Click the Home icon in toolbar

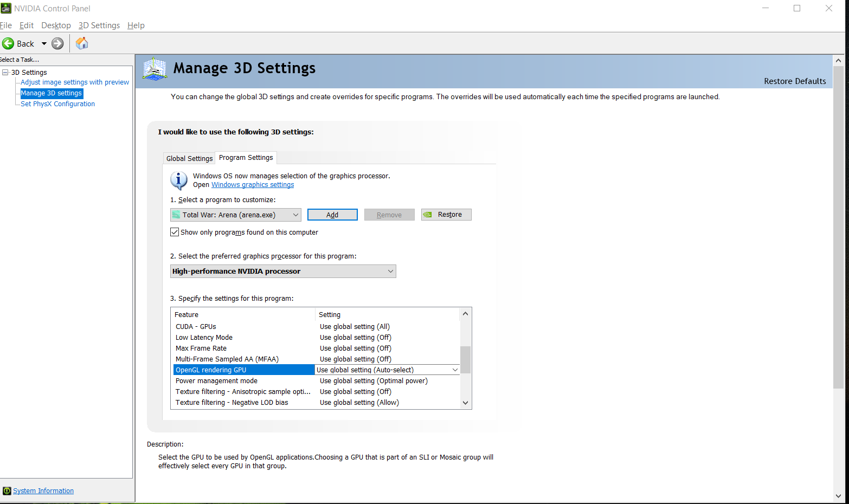(82, 43)
